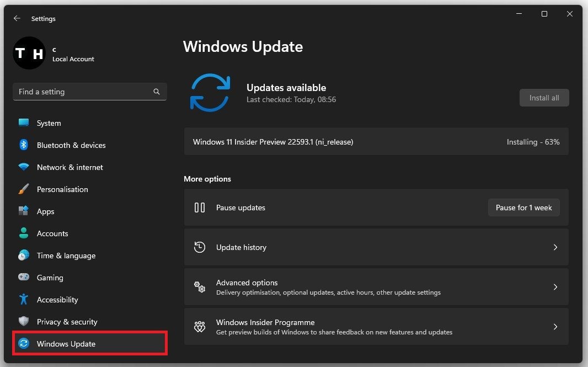Image resolution: width=588 pixels, height=367 pixels.
Task: Click the Time & language globe icon
Action: coord(24,255)
